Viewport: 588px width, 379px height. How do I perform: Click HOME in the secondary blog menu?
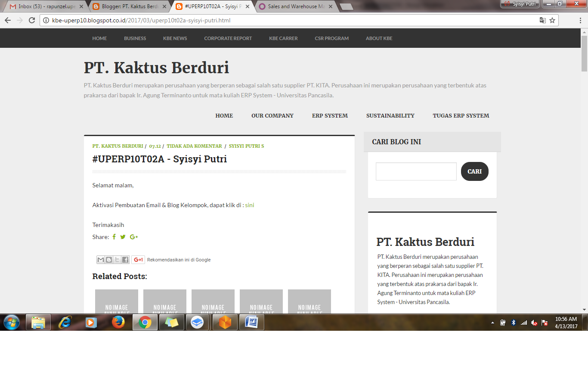pyautogui.click(x=224, y=115)
